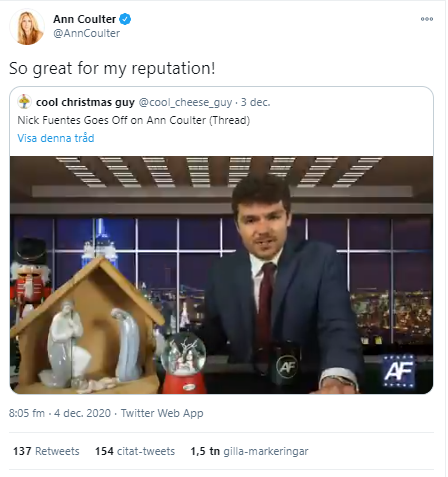Image resolution: width=448 pixels, height=477 pixels.
Task: Click the cool christmas guy avatar icon
Action: [x=24, y=102]
